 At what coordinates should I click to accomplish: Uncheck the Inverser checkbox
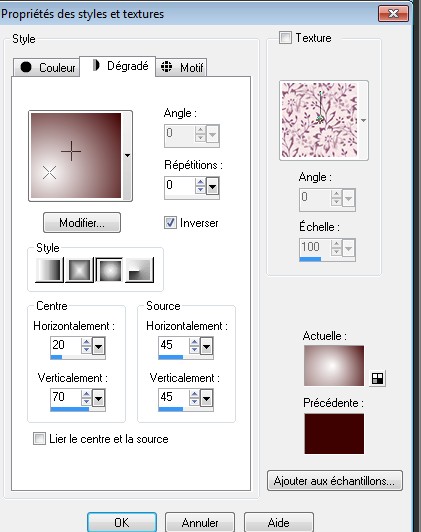pos(170,223)
